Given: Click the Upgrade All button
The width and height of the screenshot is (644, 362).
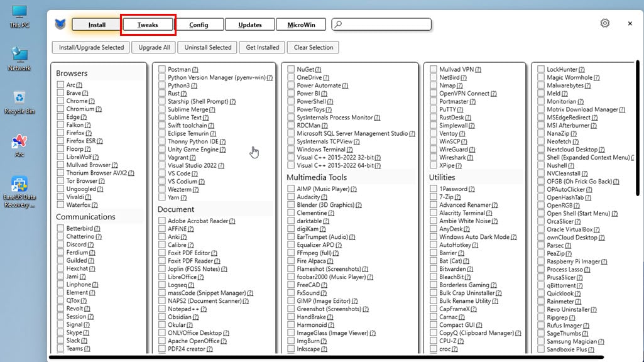Looking at the screenshot, I should pos(154,47).
